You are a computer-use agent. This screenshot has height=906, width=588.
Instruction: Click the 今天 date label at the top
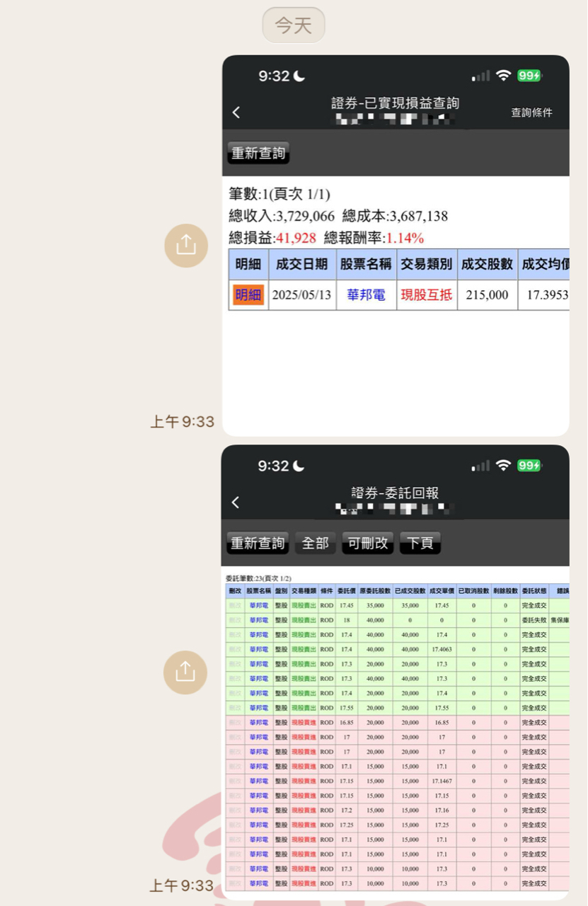pos(294,25)
